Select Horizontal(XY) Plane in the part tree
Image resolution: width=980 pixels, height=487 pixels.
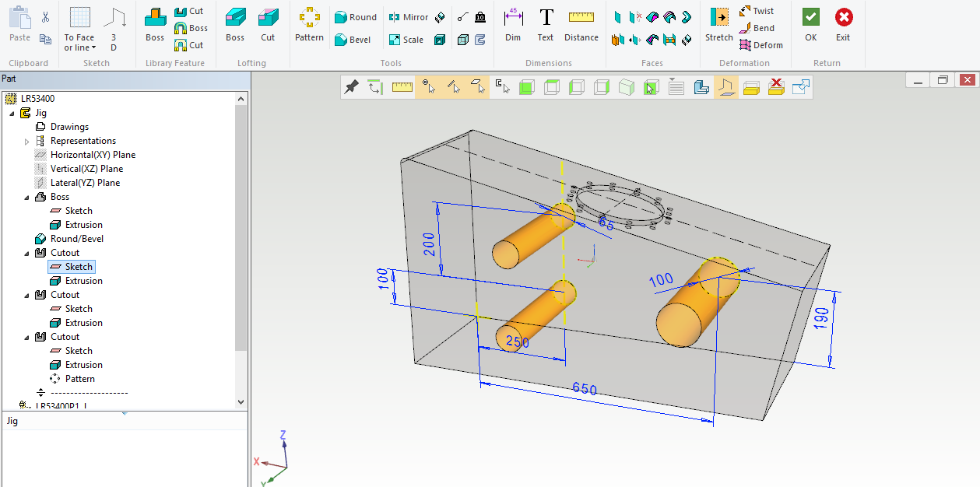click(93, 155)
